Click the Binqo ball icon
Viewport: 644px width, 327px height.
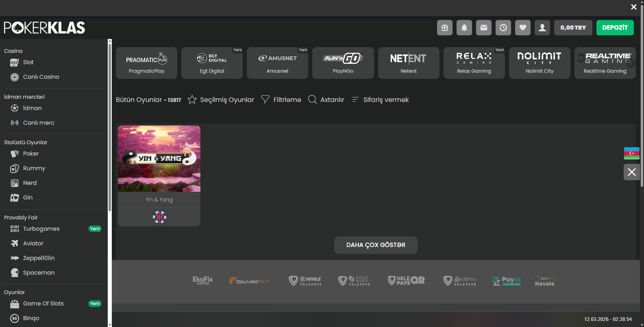click(x=15, y=318)
